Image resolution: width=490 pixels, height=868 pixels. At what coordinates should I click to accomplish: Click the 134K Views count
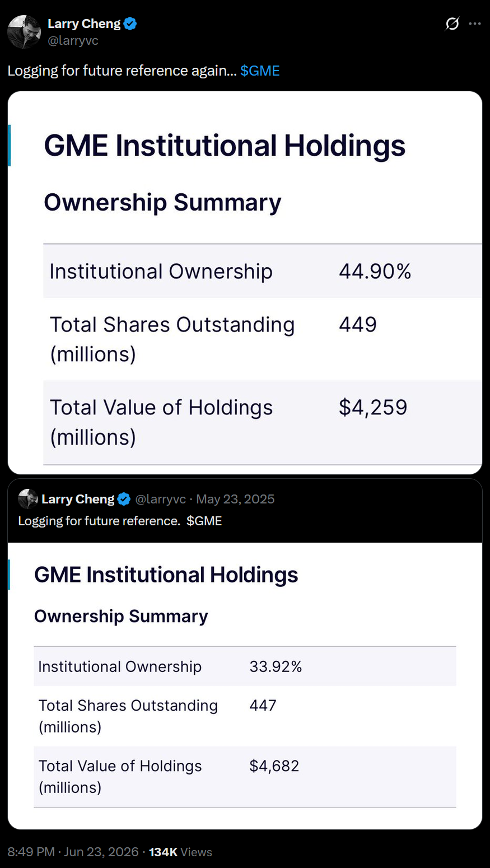coord(180,852)
